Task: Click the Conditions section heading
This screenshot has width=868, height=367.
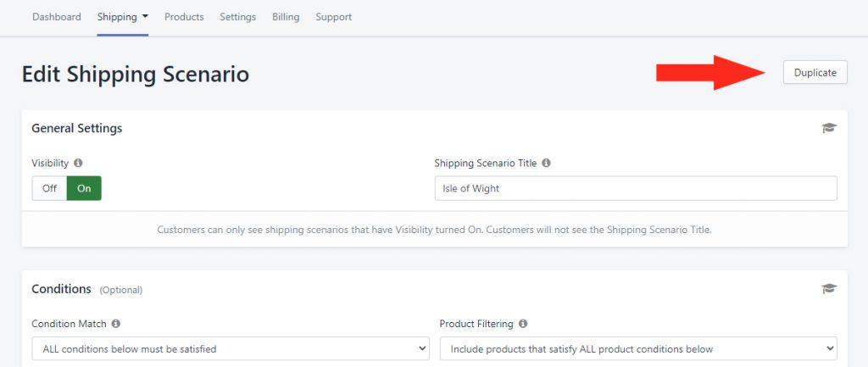Action: (61, 289)
